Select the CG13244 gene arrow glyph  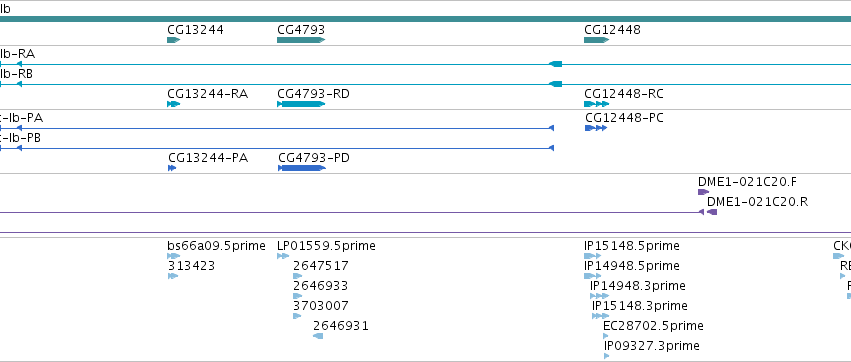click(174, 40)
